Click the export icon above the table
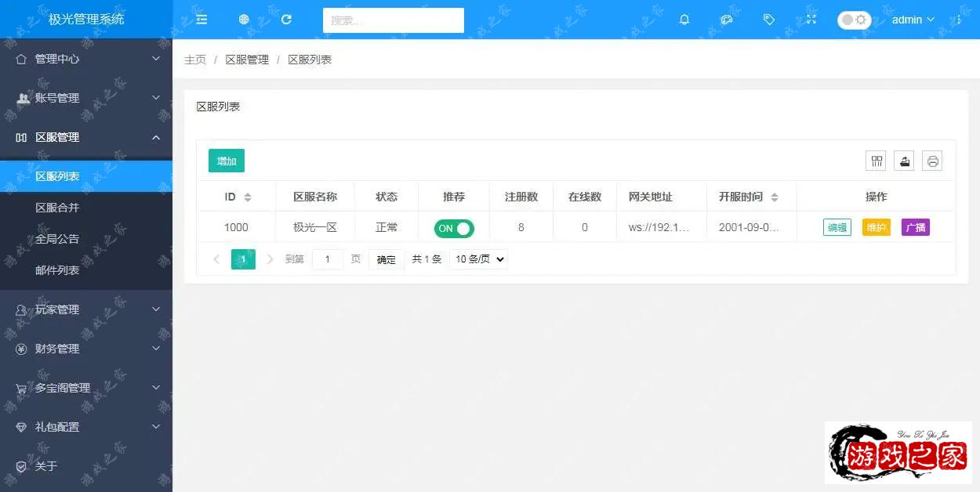The height and width of the screenshot is (492, 980). click(904, 161)
